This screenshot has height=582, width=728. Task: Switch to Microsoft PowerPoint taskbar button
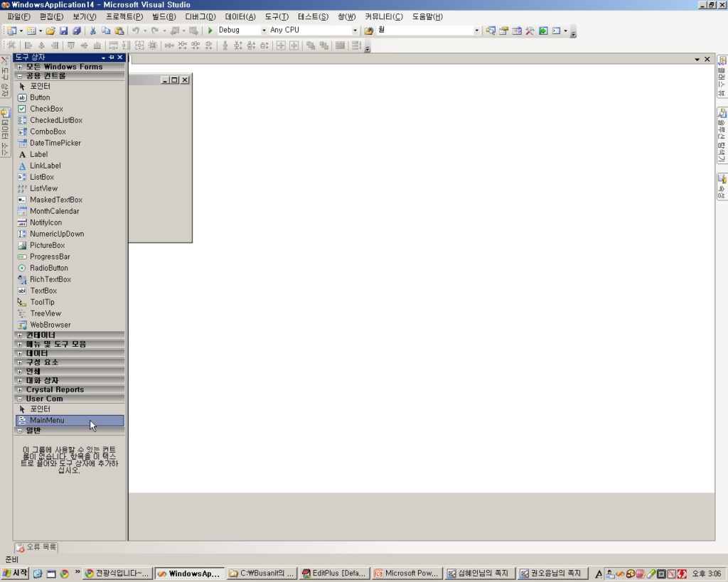tap(406, 573)
